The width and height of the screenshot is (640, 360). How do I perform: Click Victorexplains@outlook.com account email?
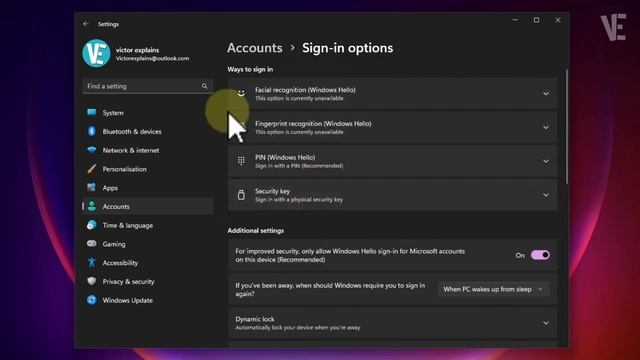tap(152, 58)
